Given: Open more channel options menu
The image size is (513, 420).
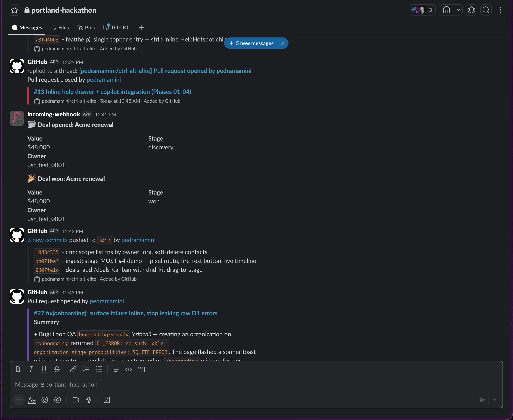Looking at the screenshot, I should click(501, 10).
